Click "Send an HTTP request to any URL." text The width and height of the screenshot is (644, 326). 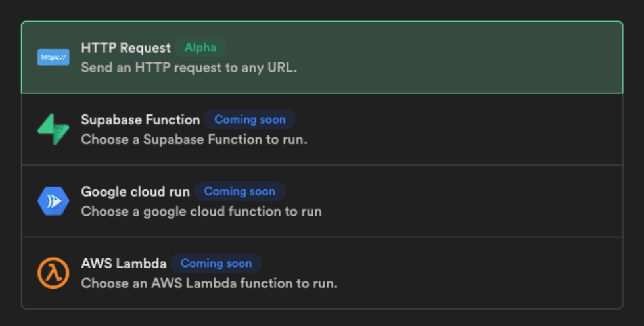[x=189, y=68]
